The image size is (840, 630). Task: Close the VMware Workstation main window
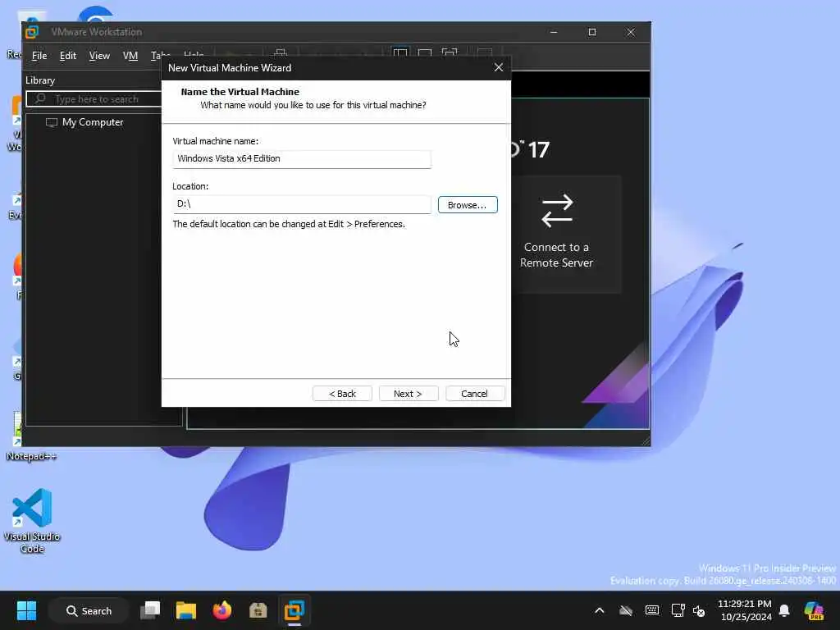(x=631, y=32)
